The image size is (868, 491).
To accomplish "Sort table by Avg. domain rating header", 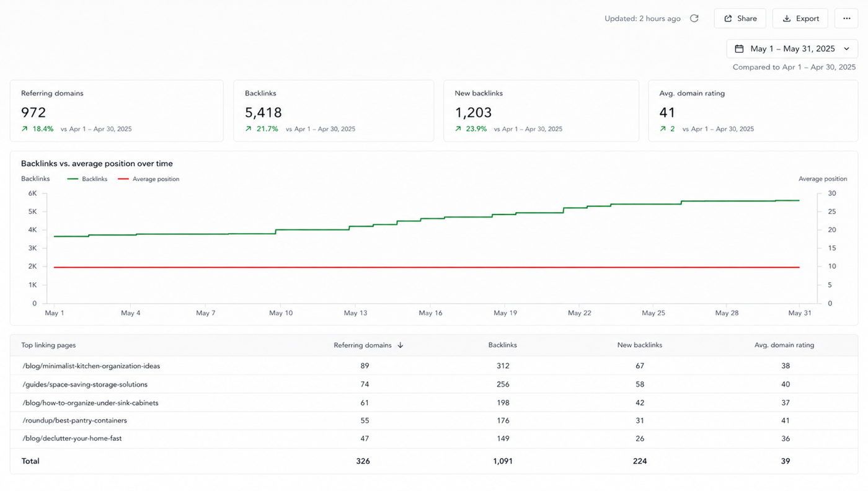I will (784, 345).
